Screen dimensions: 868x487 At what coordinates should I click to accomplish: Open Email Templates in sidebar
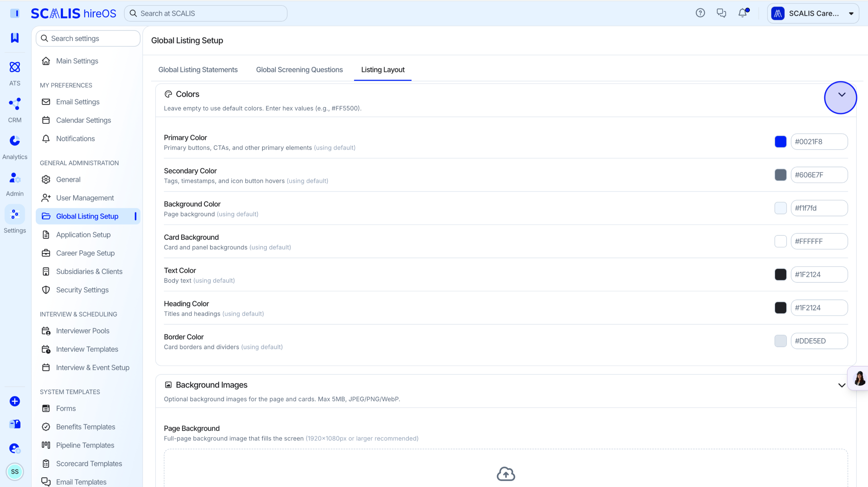(x=88, y=482)
